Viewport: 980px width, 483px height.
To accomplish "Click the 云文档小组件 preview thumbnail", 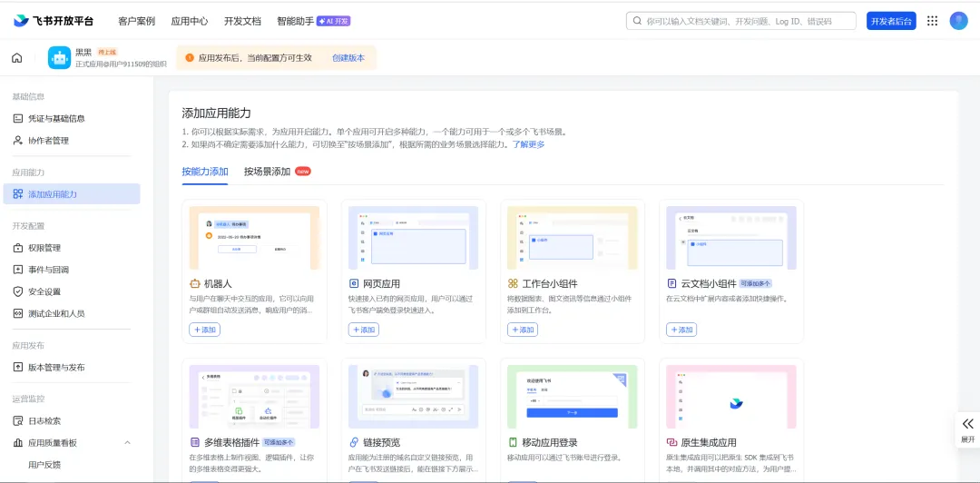I will 731,238.
